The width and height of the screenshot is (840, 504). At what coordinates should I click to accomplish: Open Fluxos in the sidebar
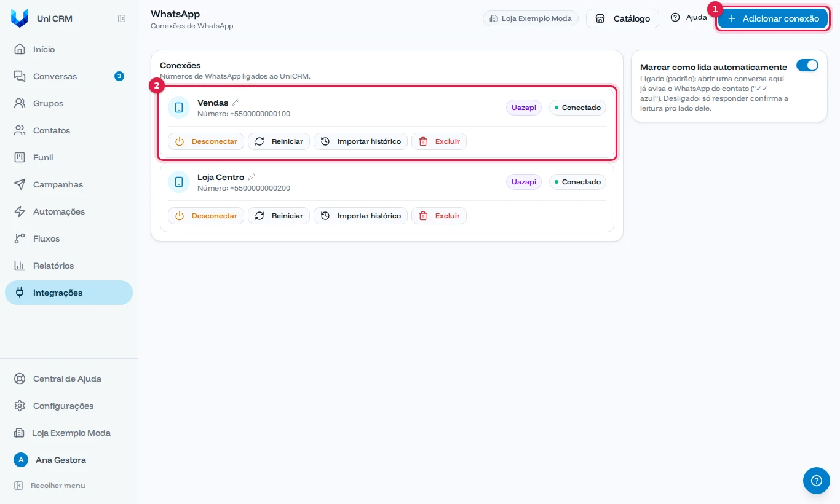pyautogui.click(x=69, y=238)
